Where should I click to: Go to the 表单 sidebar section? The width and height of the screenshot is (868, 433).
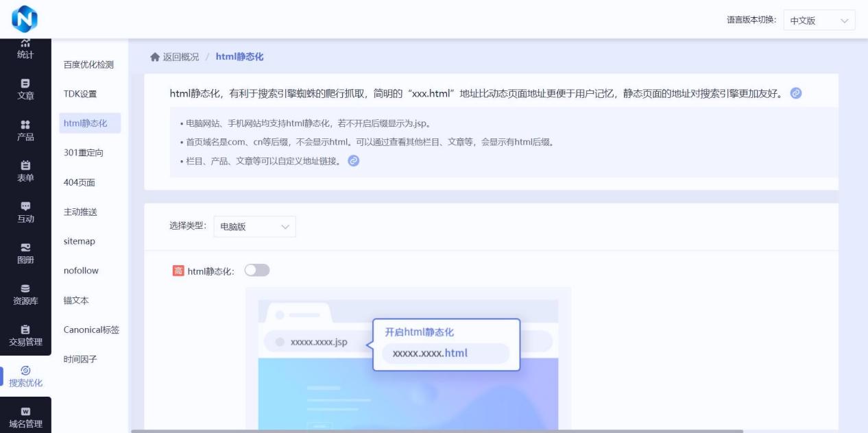click(x=25, y=171)
